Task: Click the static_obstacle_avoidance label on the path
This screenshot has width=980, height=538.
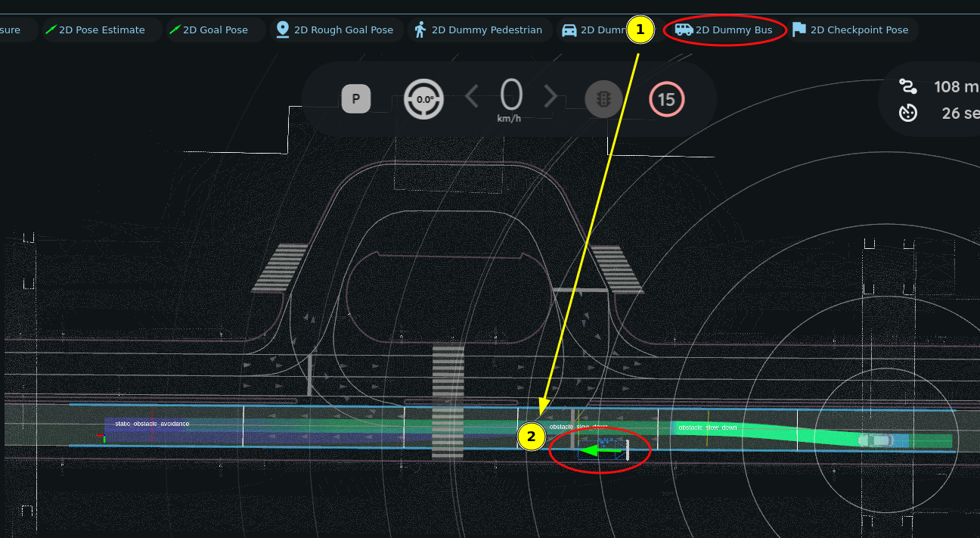Action: pyautogui.click(x=152, y=424)
